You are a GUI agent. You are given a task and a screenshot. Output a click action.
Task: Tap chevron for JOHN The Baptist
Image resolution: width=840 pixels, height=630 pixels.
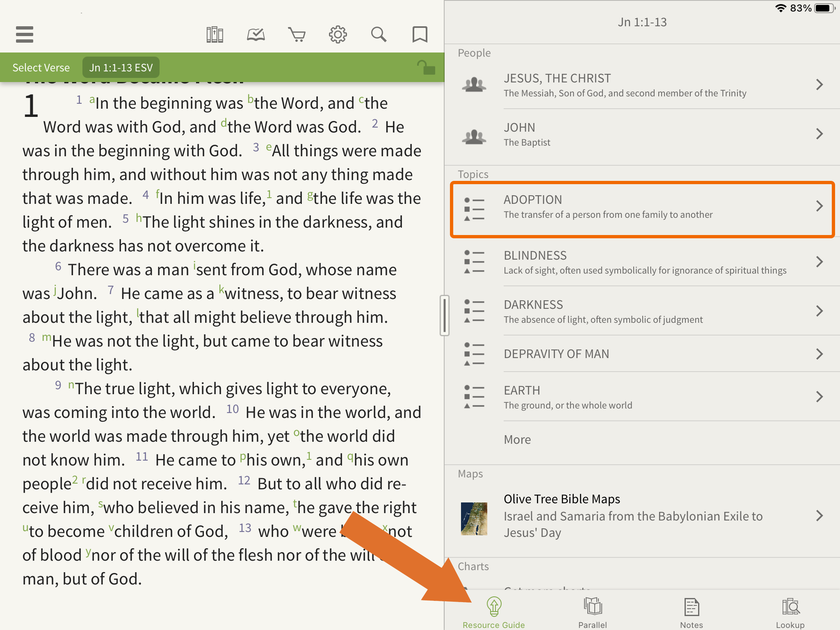[819, 134]
